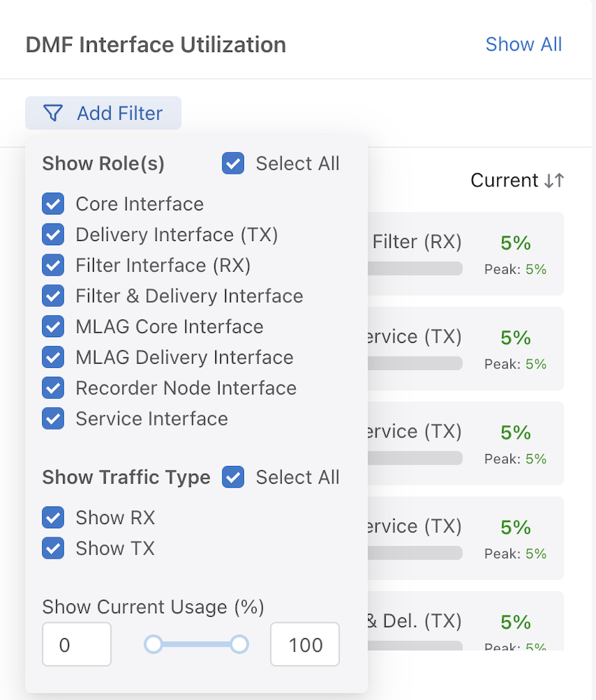Uncheck Delivery Interface (TX)
This screenshot has width=596, height=700.
click(x=53, y=234)
